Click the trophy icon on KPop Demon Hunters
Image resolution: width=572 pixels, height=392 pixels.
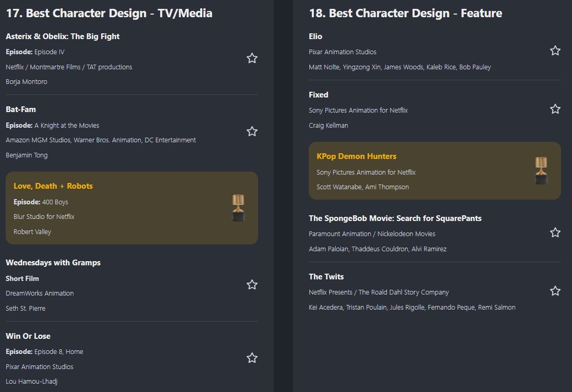tap(541, 170)
